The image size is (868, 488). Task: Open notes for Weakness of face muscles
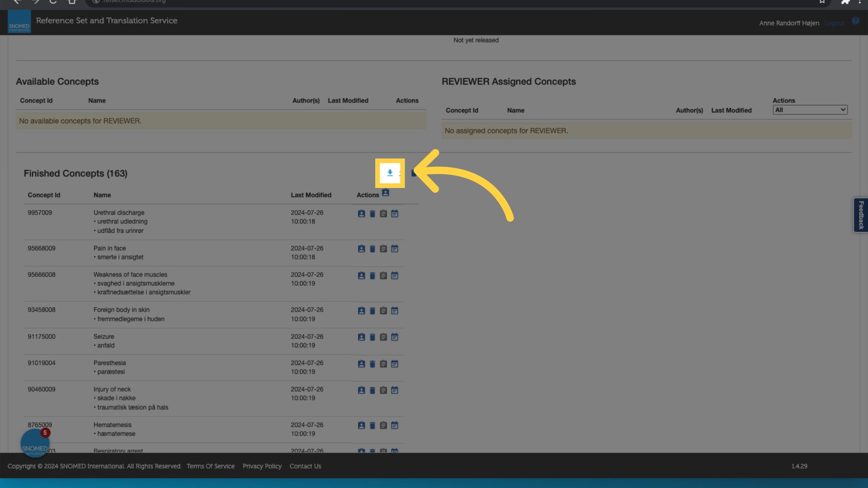tap(383, 276)
